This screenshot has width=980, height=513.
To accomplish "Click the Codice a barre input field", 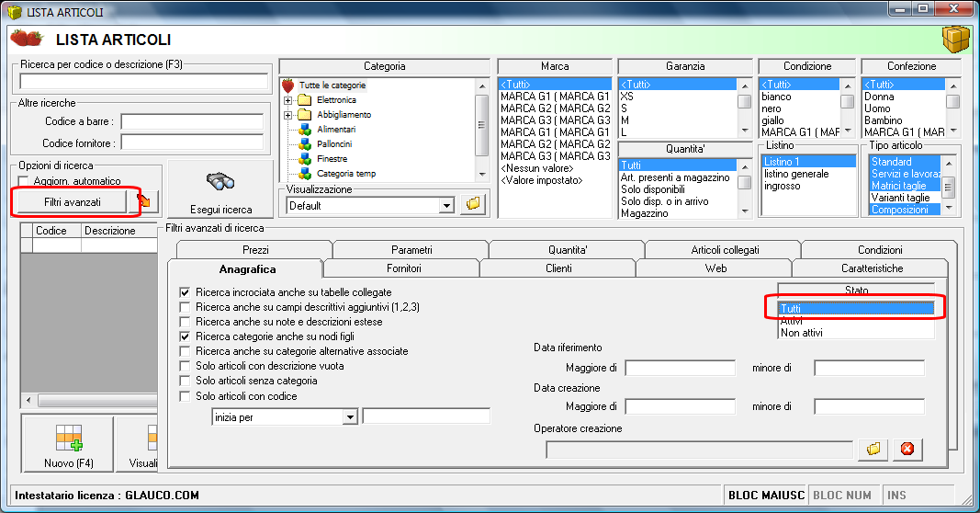I will [192, 121].
